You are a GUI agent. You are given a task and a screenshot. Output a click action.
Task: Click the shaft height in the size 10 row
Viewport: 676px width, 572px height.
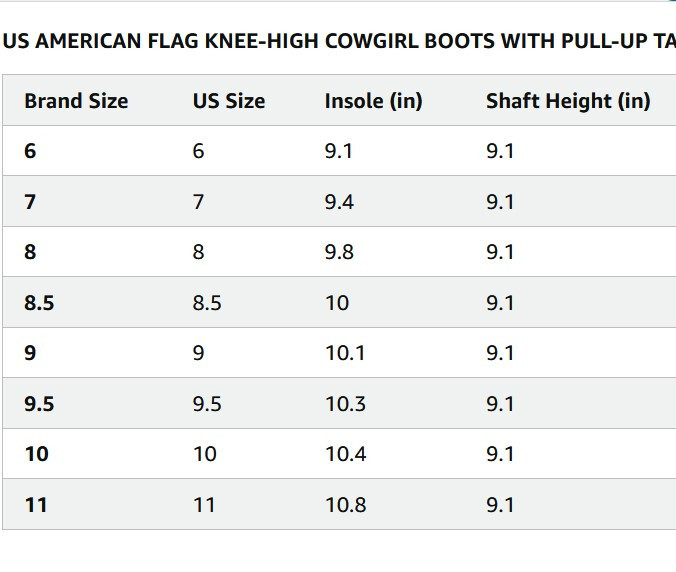click(x=500, y=454)
